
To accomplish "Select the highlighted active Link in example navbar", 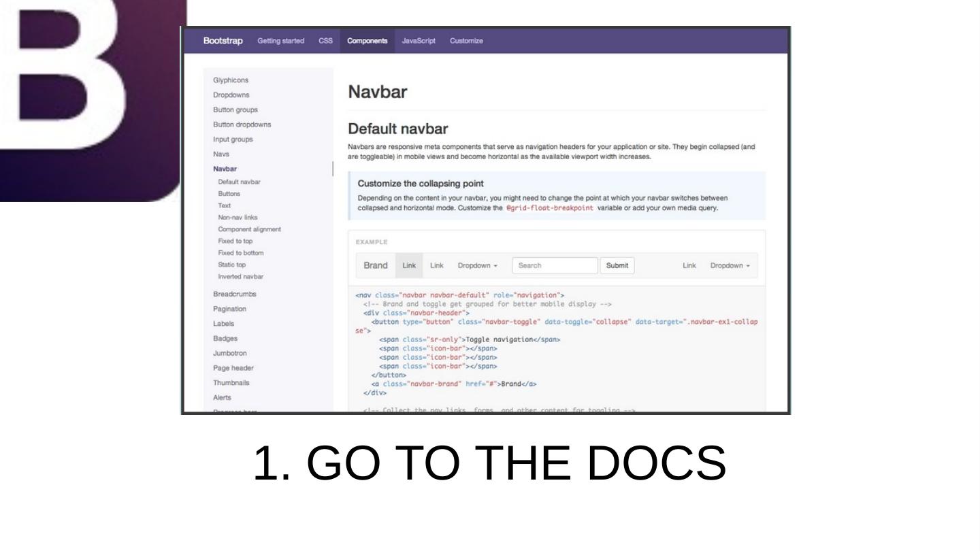I will point(409,265).
